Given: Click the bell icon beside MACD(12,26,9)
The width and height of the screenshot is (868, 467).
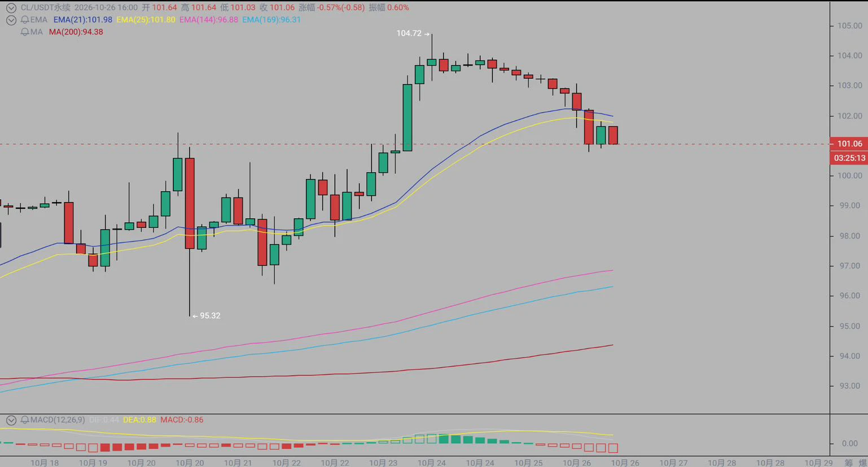Looking at the screenshot, I should click(x=25, y=420).
